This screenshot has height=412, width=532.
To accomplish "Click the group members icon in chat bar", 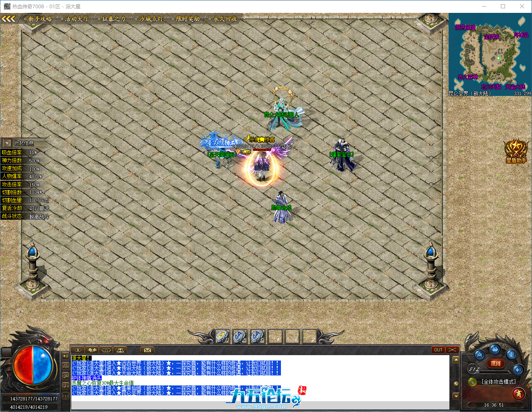I will (120, 350).
